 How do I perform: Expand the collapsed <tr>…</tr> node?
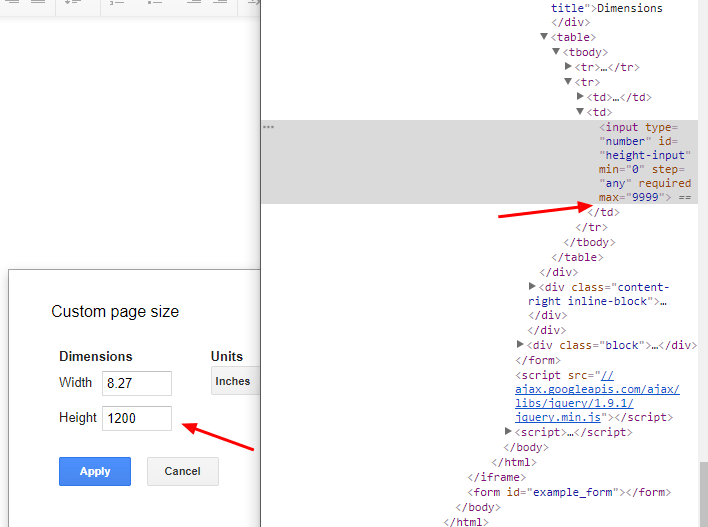(x=568, y=66)
